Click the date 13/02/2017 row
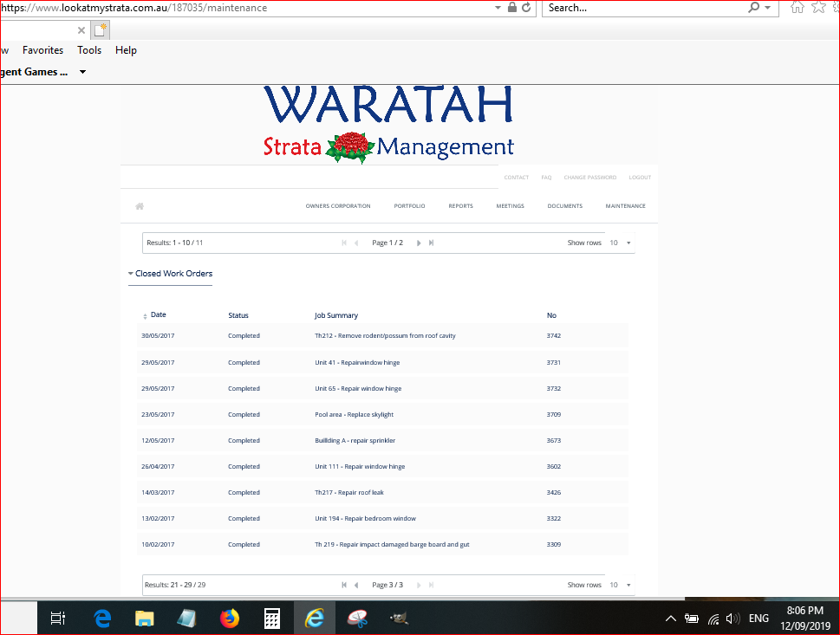Viewport: 840px width, 635px height. tap(382, 518)
